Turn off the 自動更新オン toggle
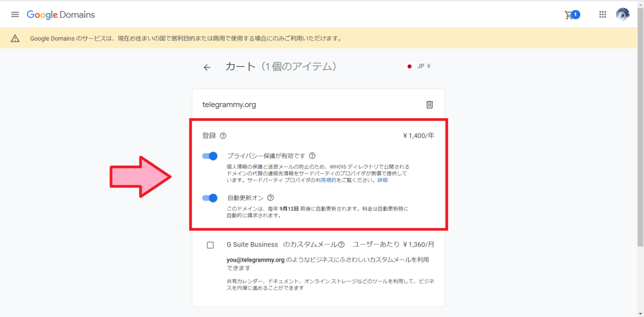The image size is (644, 317). 210,198
